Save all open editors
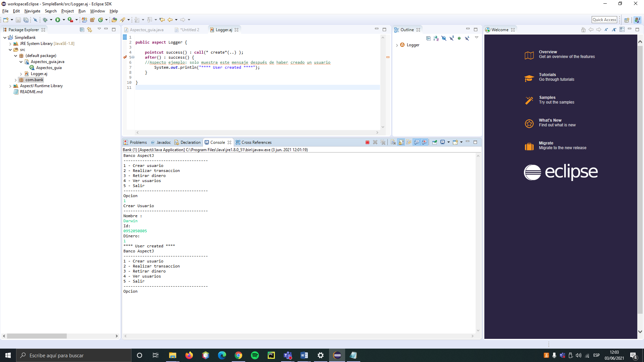644x362 pixels. pos(26,19)
